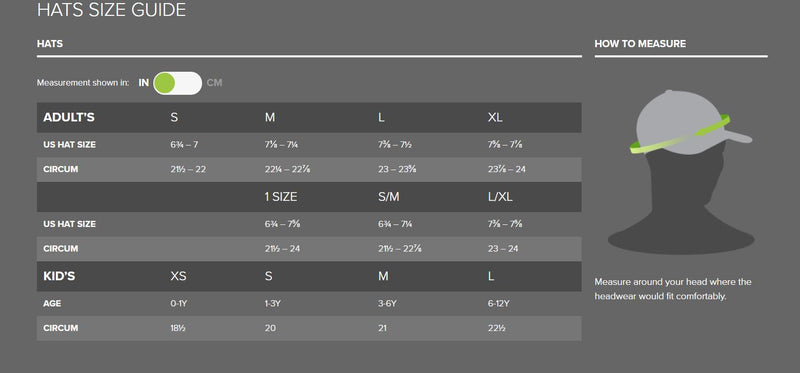
Task: Click the HATS SIZE GUIDE title
Action: pos(111,10)
